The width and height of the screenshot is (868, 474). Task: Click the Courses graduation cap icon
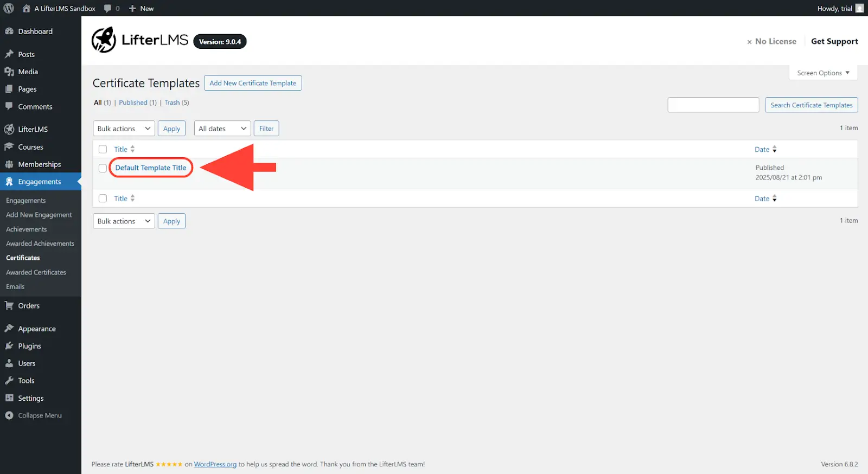tap(9, 147)
